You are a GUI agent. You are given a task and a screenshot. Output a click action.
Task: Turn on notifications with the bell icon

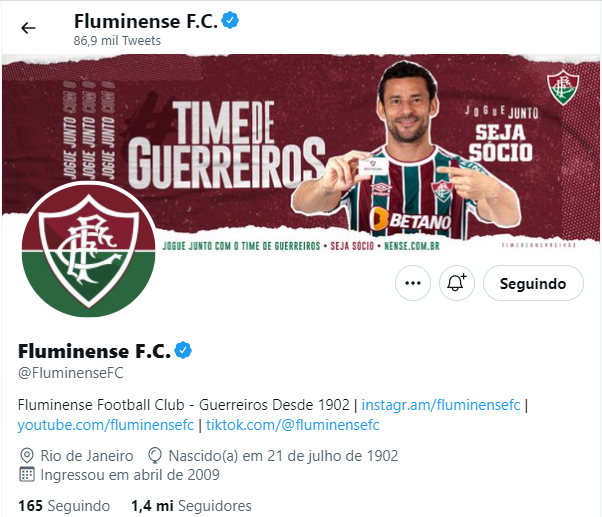pyautogui.click(x=456, y=283)
